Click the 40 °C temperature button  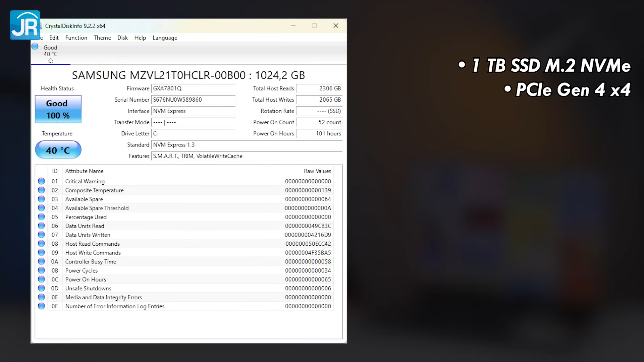tap(58, 150)
